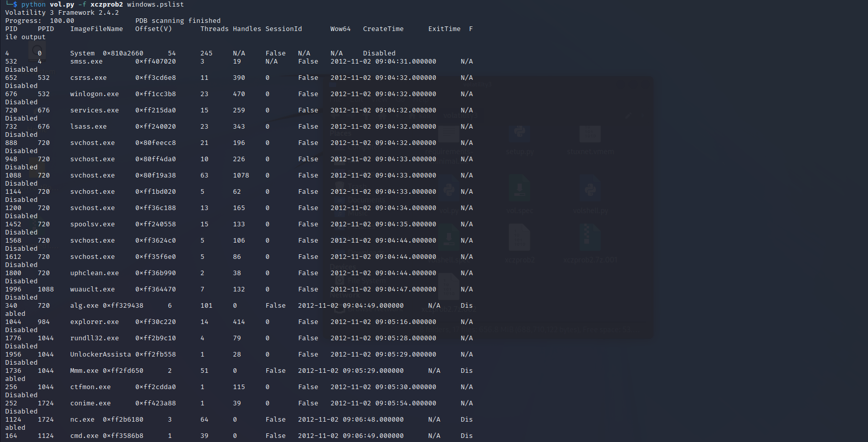Click 'svchost.exe' in PID 1088 row
The image size is (868, 442).
[93, 175]
